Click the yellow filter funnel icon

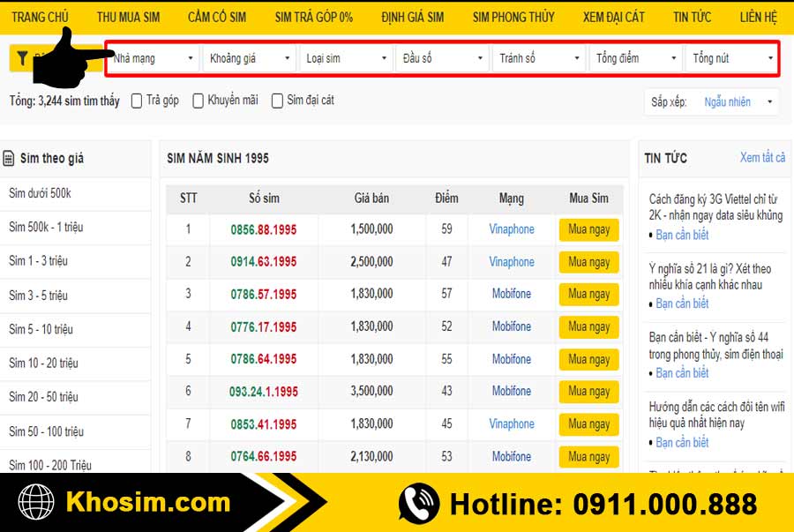[23, 59]
